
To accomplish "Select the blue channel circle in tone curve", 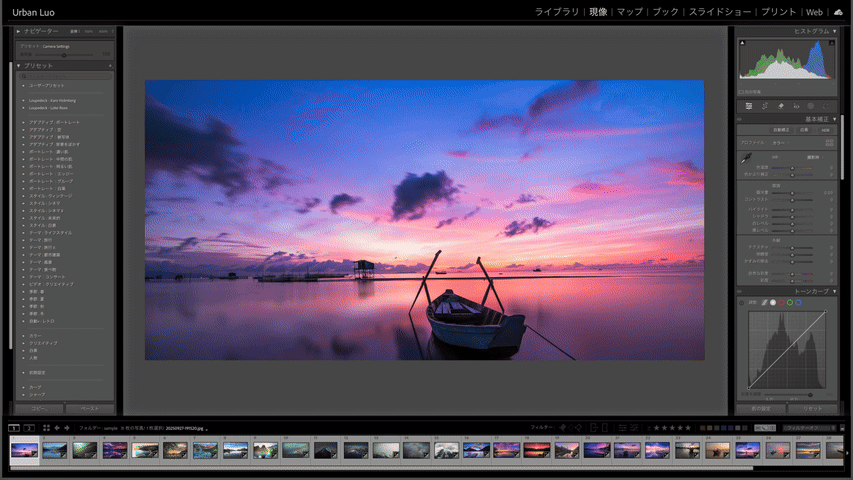I will click(x=799, y=302).
